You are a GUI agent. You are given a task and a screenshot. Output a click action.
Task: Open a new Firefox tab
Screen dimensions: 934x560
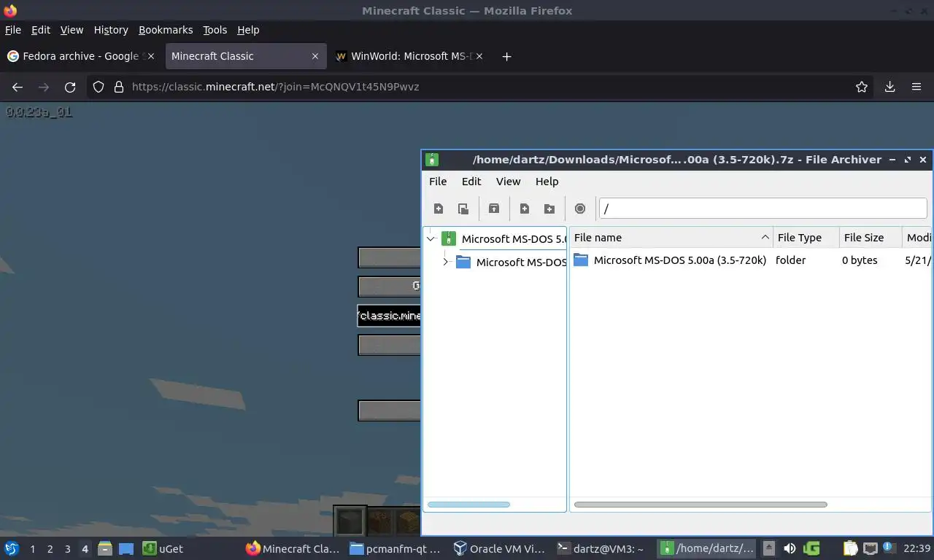[506, 56]
